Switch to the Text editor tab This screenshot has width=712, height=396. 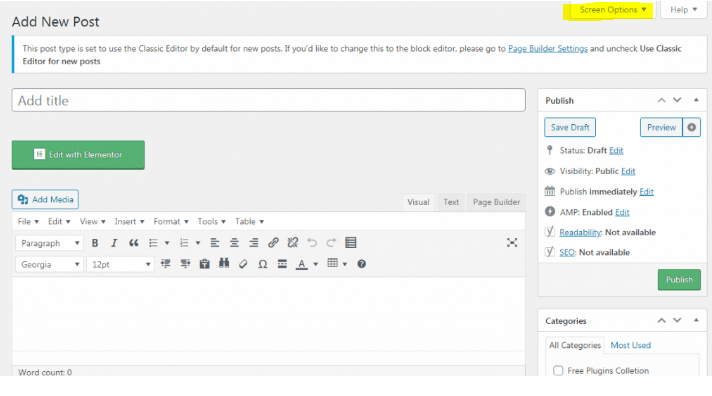pos(451,202)
